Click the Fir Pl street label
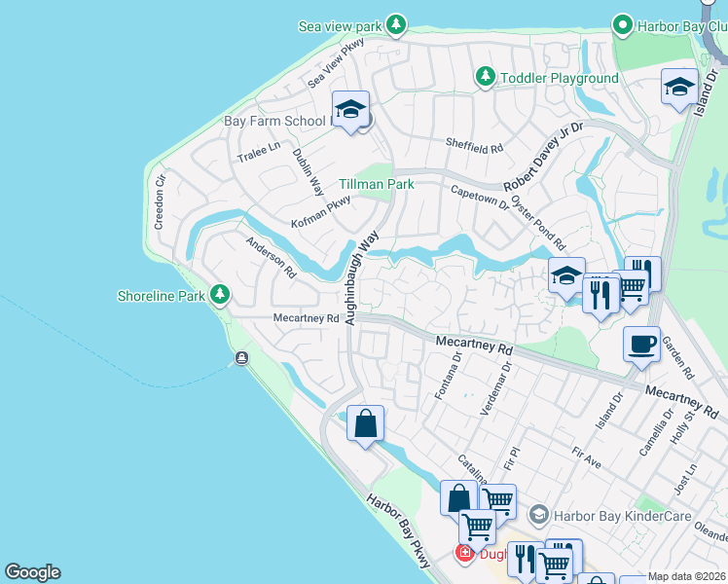The height and width of the screenshot is (584, 728). click(512, 458)
